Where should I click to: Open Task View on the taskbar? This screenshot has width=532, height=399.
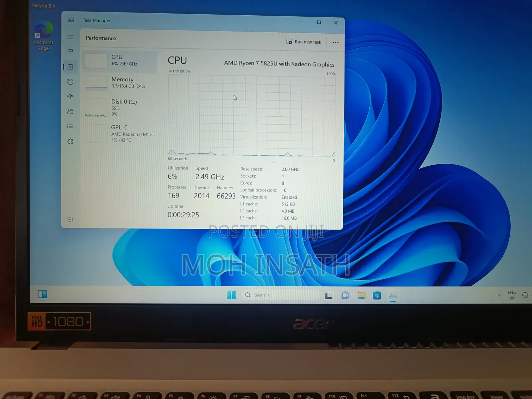(x=329, y=296)
